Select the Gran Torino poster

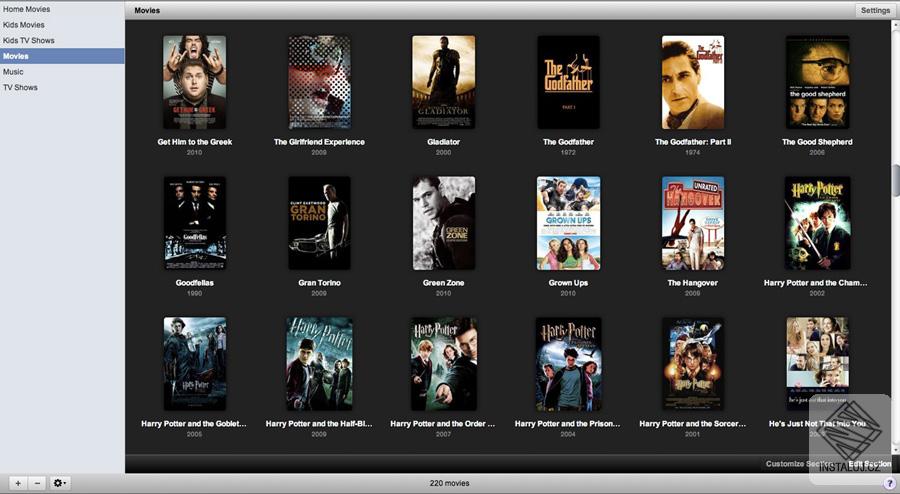319,223
